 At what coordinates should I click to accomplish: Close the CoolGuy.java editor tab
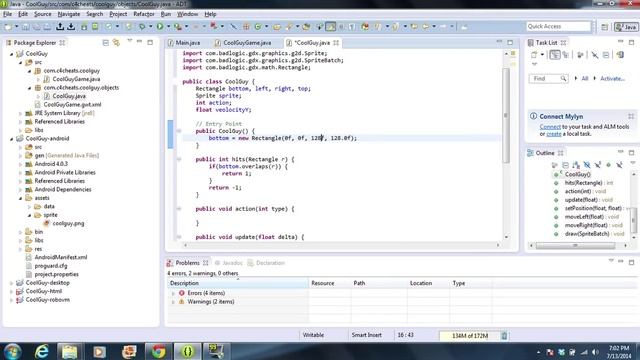click(x=336, y=42)
